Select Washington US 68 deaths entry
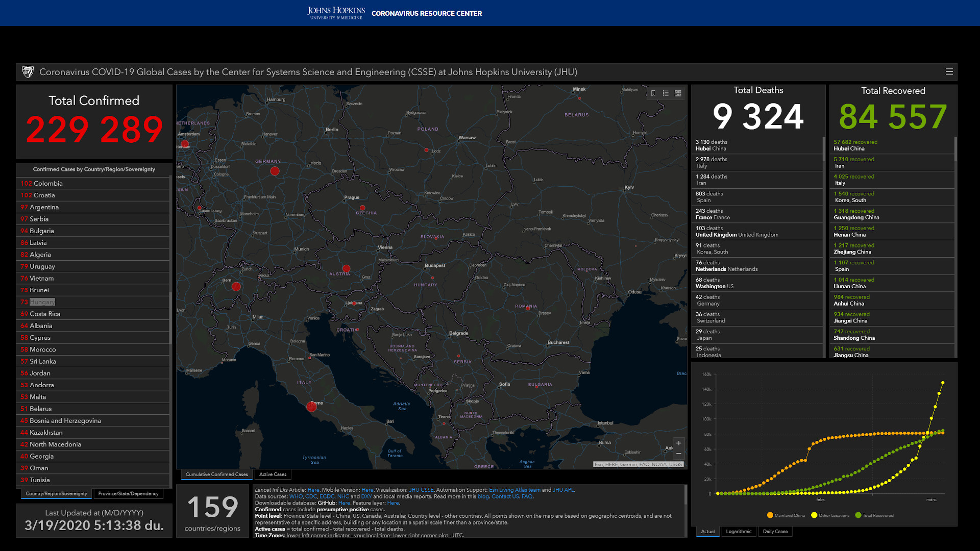Image resolution: width=980 pixels, height=551 pixels. 756,283
